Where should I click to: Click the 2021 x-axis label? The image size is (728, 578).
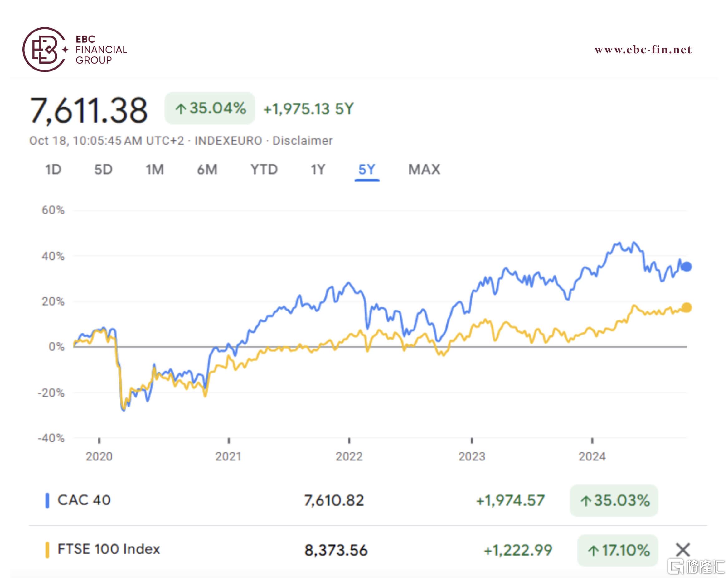[x=228, y=456]
